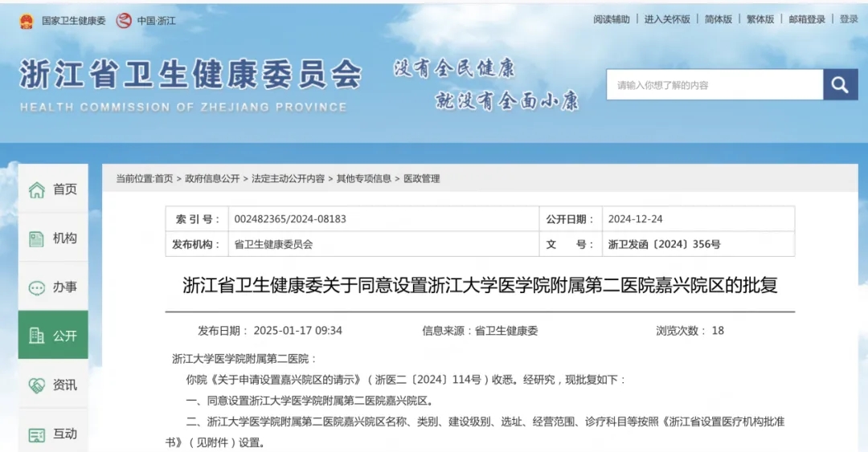Click 登录 at top right
This screenshot has width=868, height=452.
[x=849, y=19]
